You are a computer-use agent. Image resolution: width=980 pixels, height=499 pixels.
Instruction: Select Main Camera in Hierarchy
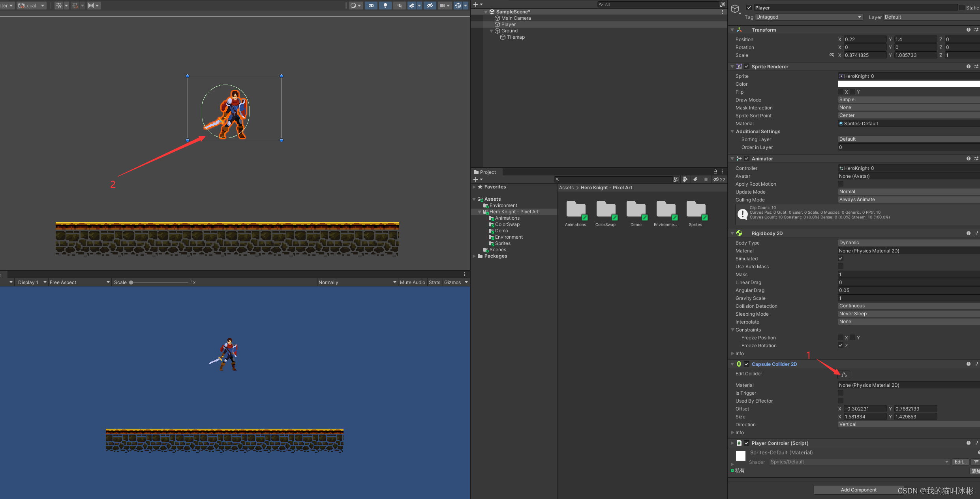(516, 18)
